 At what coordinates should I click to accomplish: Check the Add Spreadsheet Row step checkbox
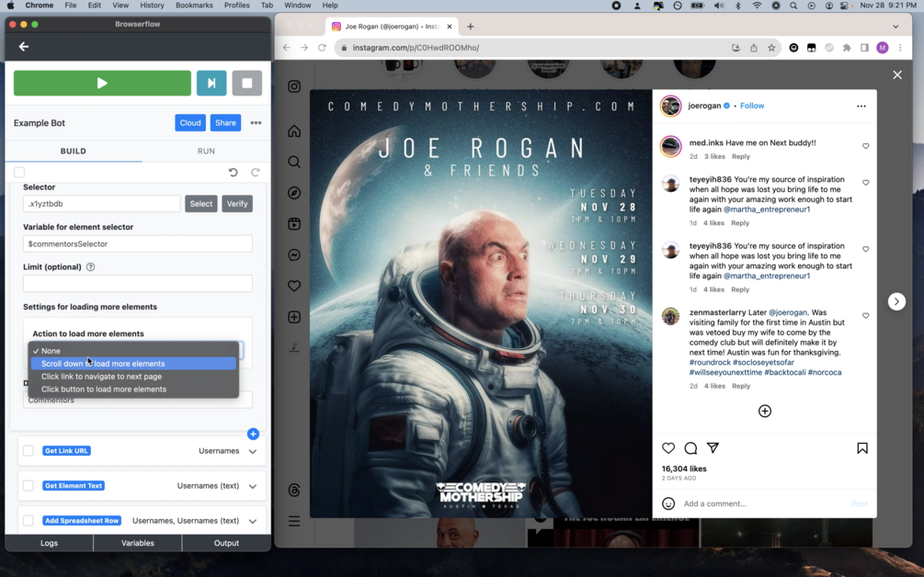[x=29, y=520]
